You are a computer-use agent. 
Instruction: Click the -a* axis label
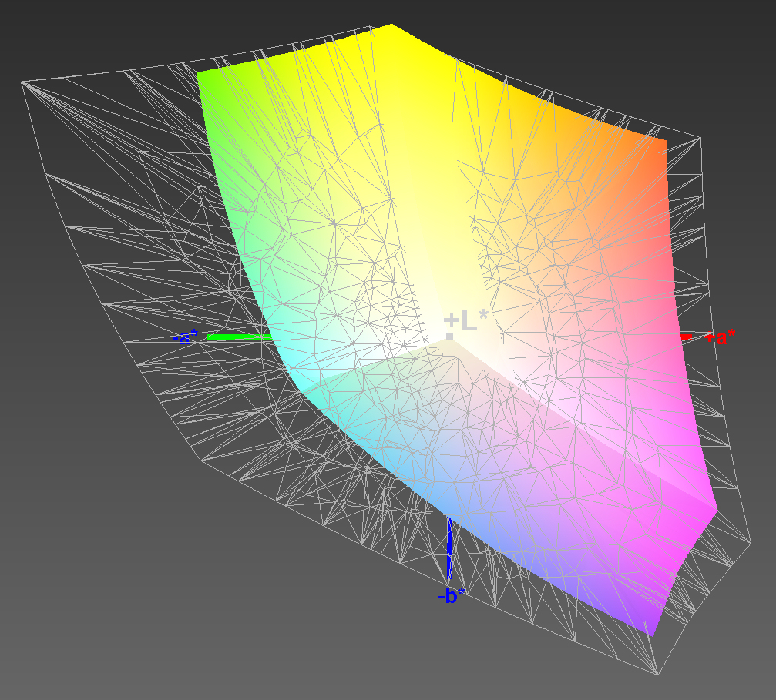point(185,337)
